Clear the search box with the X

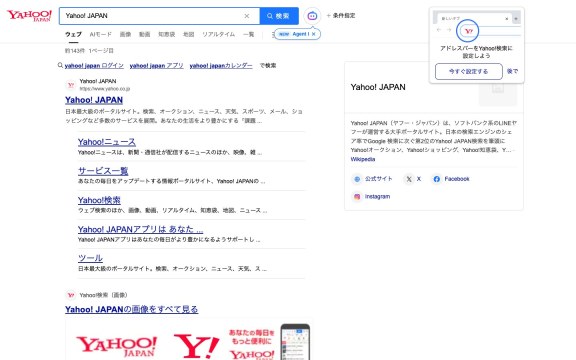[x=247, y=16]
